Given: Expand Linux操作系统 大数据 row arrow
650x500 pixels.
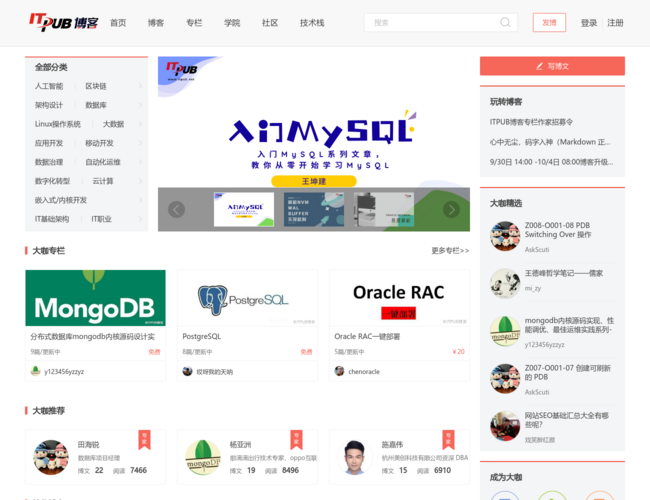Looking at the screenshot, I should 140,124.
